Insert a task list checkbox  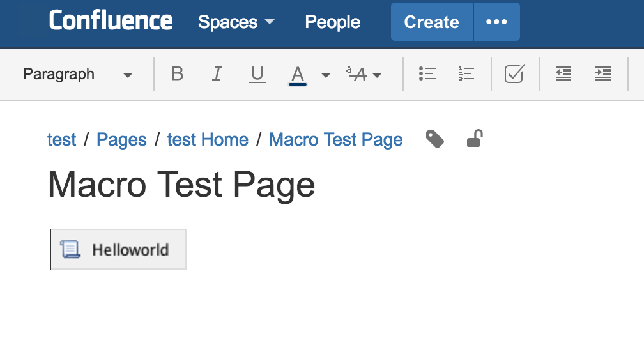pos(514,74)
